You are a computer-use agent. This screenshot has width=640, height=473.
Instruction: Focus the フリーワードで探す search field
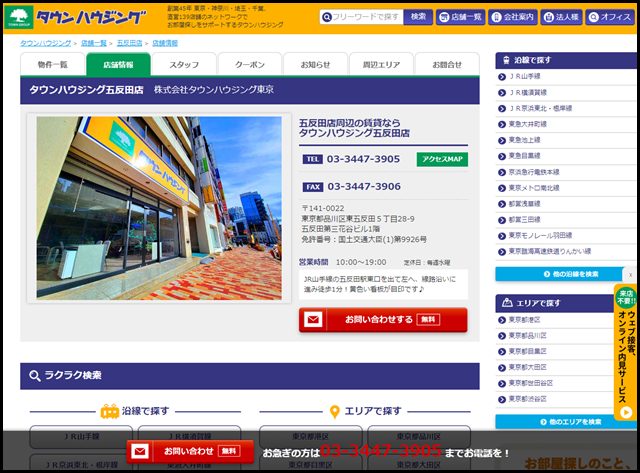pyautogui.click(x=362, y=17)
